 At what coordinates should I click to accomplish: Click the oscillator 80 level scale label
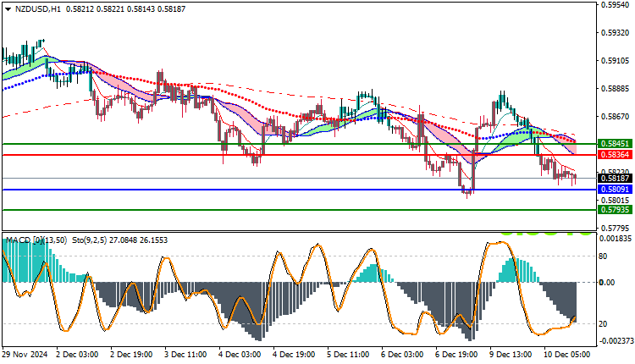(603, 256)
